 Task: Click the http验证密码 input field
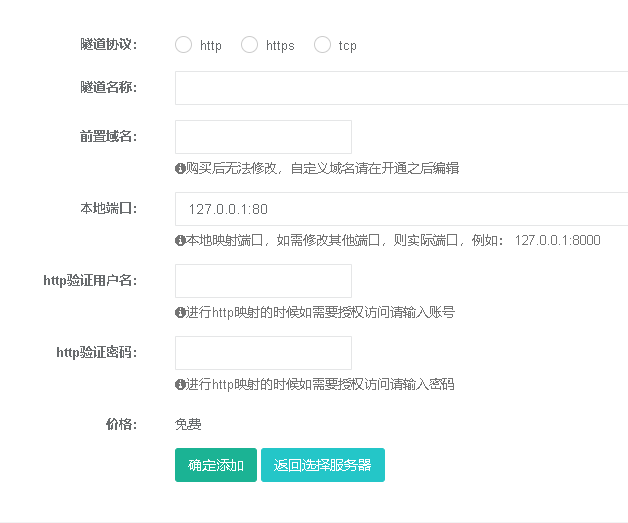[264, 353]
